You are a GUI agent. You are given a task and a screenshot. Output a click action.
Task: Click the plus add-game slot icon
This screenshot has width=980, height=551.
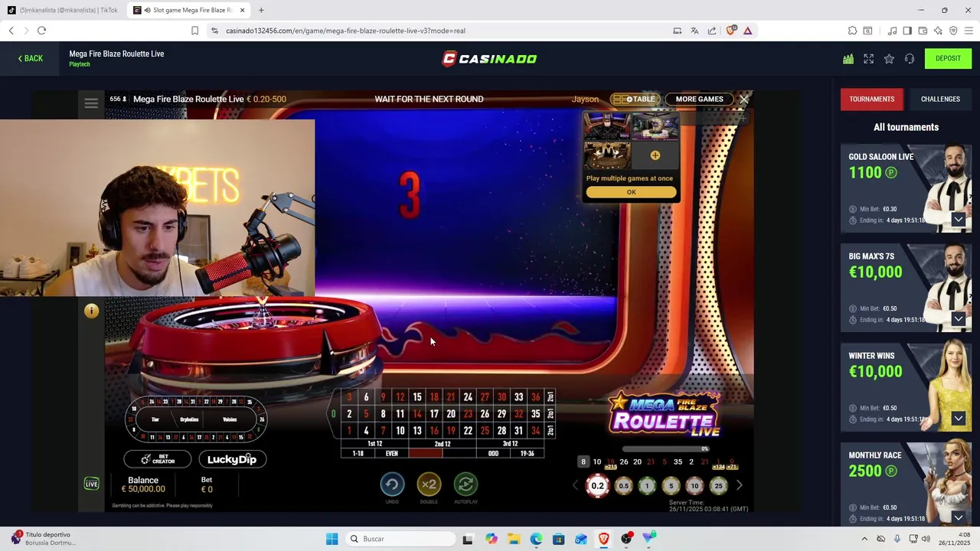click(655, 155)
